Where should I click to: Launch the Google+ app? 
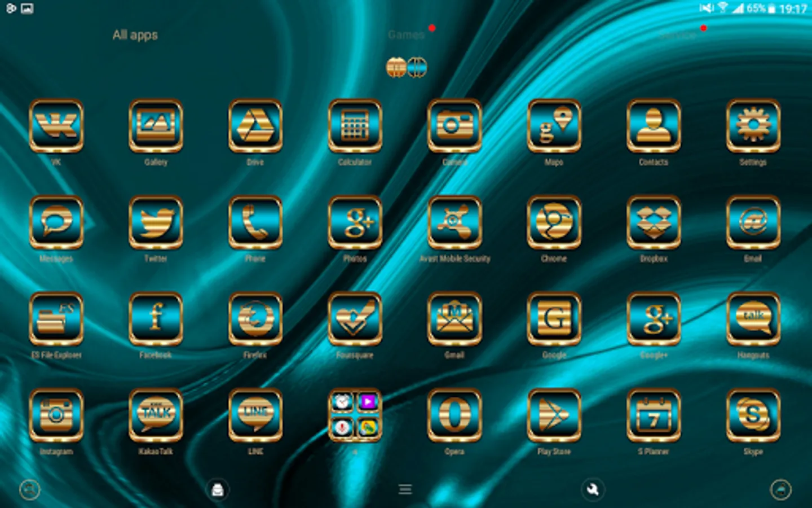pos(654,319)
